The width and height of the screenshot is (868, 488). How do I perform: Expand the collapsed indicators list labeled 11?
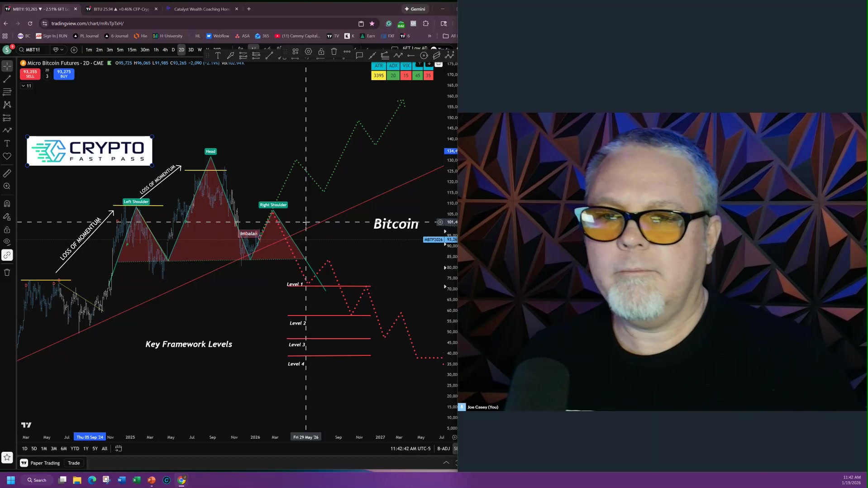pyautogui.click(x=26, y=86)
